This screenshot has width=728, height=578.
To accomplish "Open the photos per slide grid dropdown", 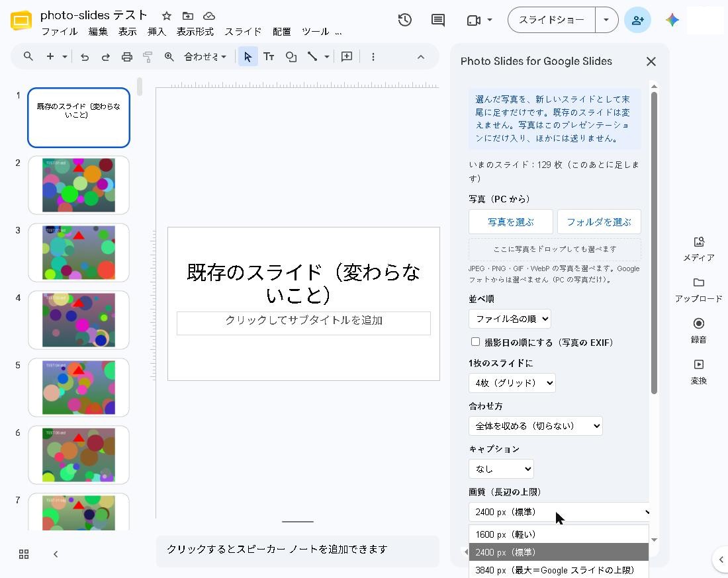I will click(x=512, y=383).
